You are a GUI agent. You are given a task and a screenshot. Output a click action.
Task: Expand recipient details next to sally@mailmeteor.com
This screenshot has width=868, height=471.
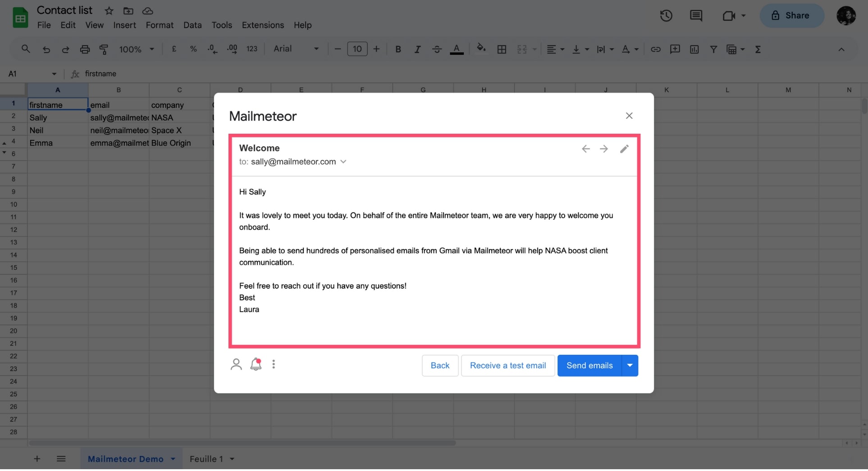point(343,162)
